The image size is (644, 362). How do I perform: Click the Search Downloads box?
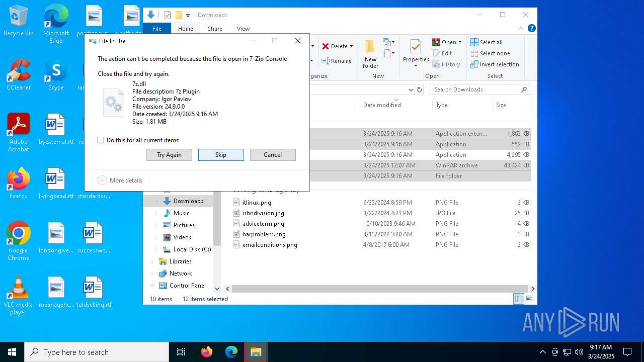[480, 89]
